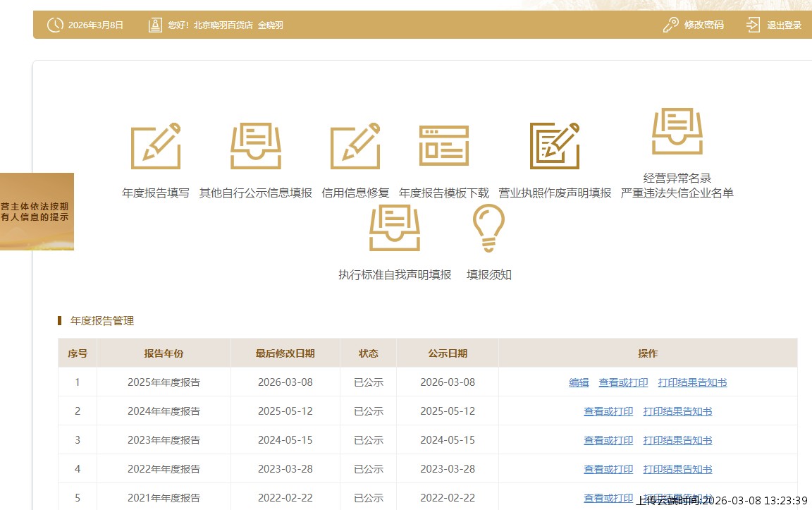Click the 退出登录 exit icon
The width and height of the screenshot is (812, 510).
click(x=753, y=25)
